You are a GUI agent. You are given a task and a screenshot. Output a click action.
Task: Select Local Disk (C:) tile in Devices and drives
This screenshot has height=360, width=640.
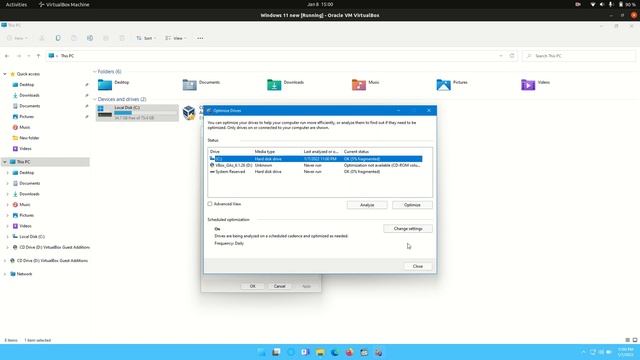137,113
